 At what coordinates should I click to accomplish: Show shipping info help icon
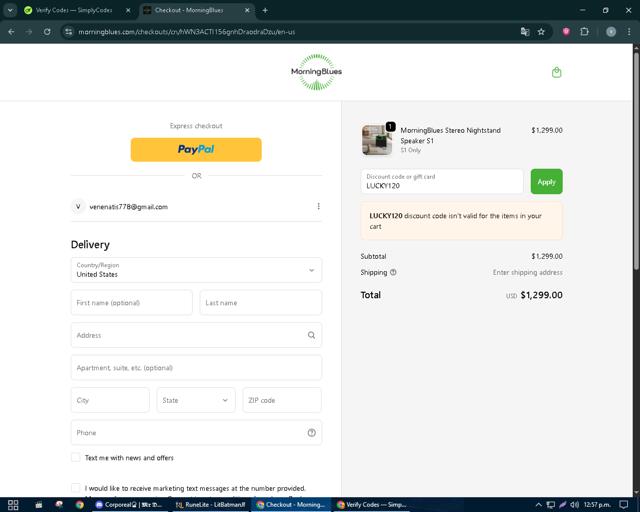click(393, 272)
